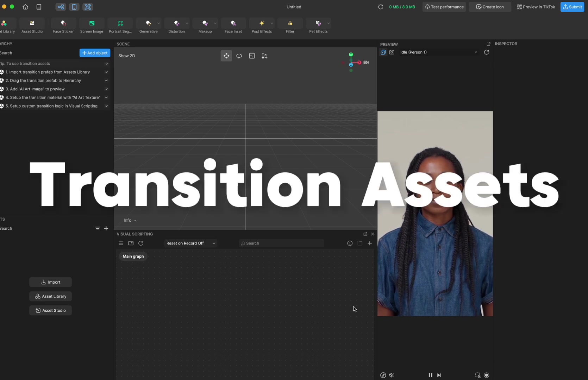Open the "Idle (Person 1)" preview dropdown
Viewport: 588px width, 380px height.
point(439,52)
